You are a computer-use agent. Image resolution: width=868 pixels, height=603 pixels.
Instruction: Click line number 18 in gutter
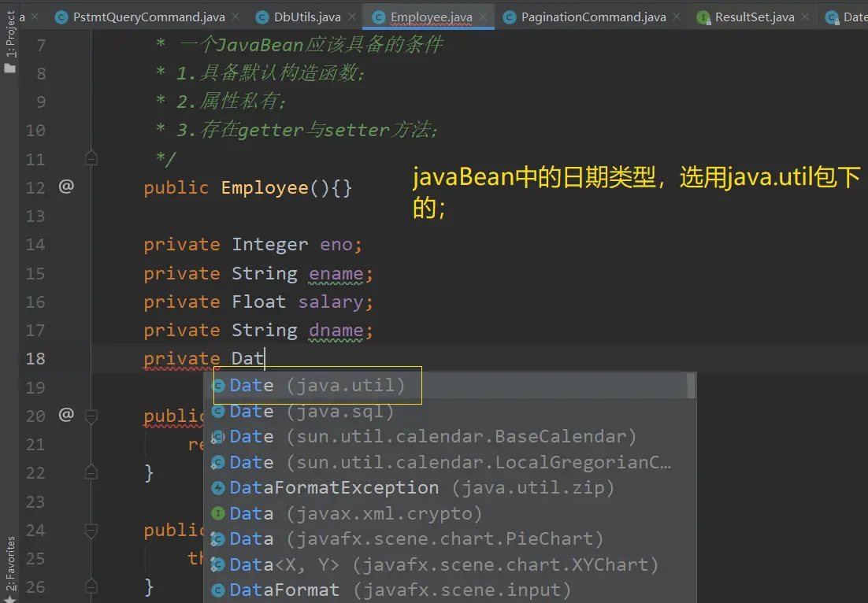point(35,358)
